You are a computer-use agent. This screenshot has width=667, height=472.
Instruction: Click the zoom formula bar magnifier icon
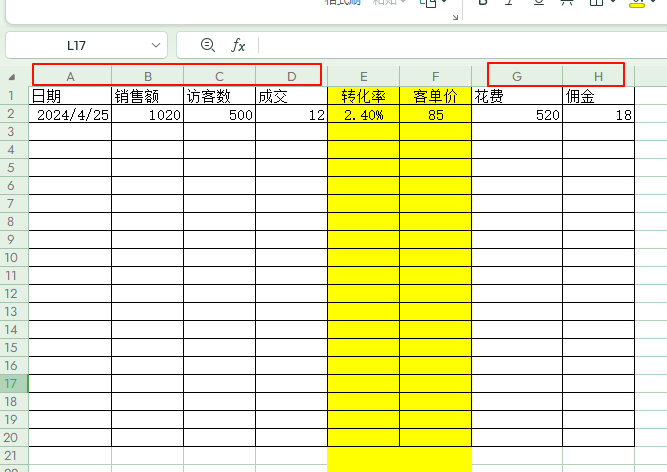coord(208,45)
